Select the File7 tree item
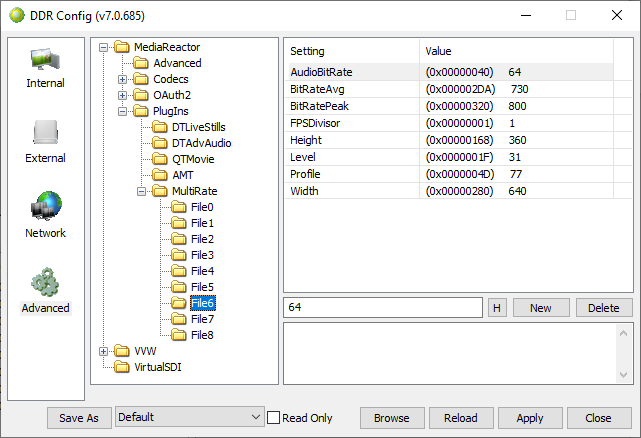This screenshot has height=438, width=641. (202, 319)
